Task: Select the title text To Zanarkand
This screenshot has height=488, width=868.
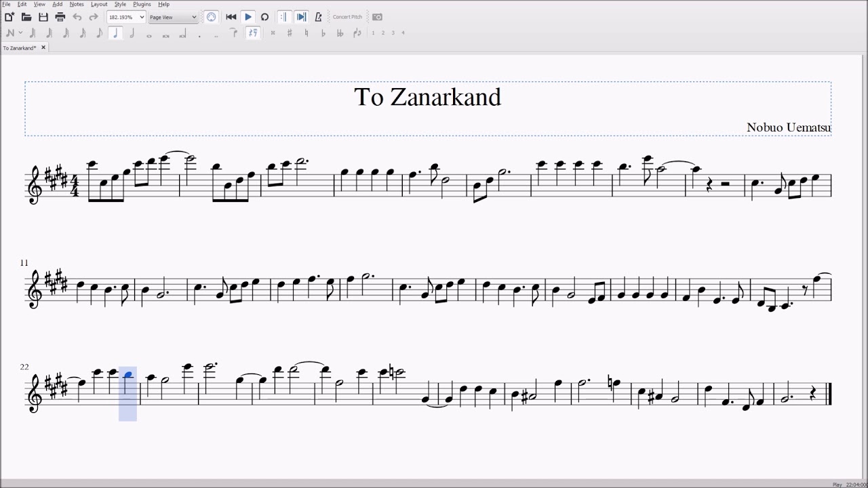Action: tap(427, 97)
